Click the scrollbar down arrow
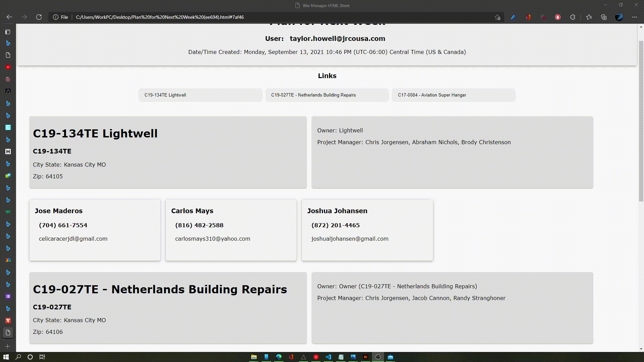 (641, 349)
